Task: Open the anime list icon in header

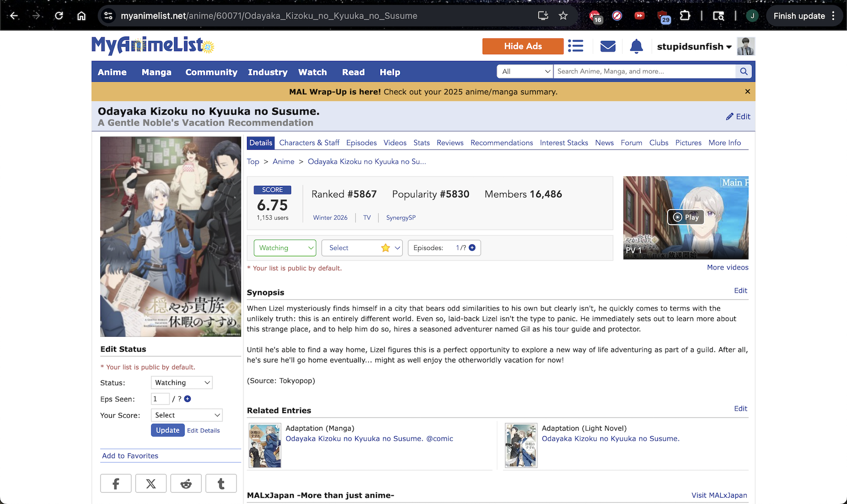Action: 576,46
